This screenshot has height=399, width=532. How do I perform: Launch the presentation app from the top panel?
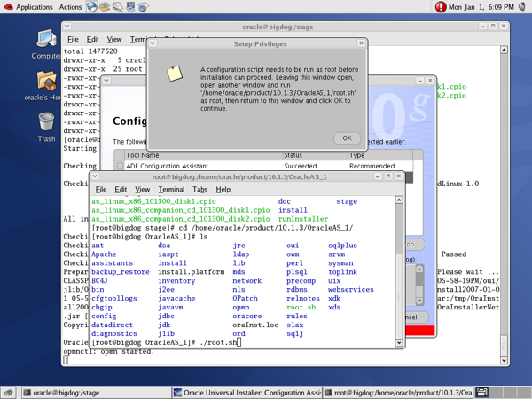tap(130, 6)
